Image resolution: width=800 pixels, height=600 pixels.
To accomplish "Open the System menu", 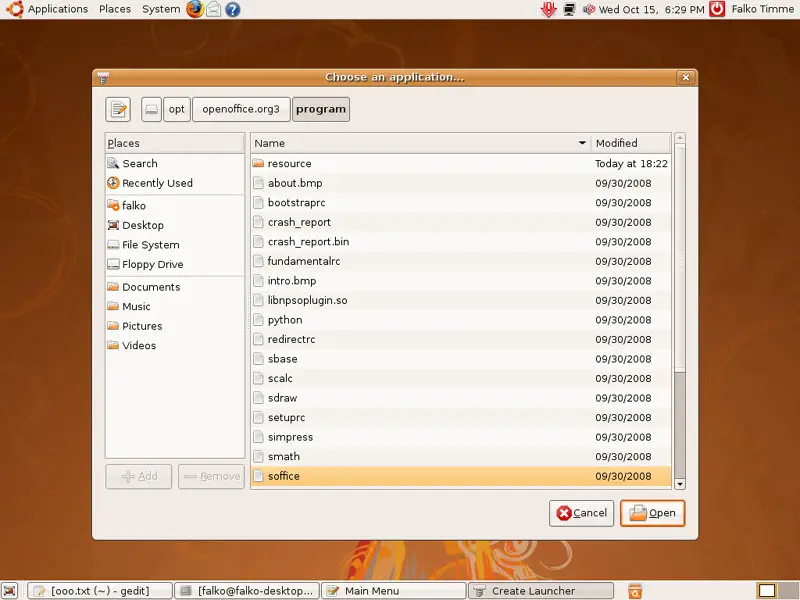I will coord(161,9).
